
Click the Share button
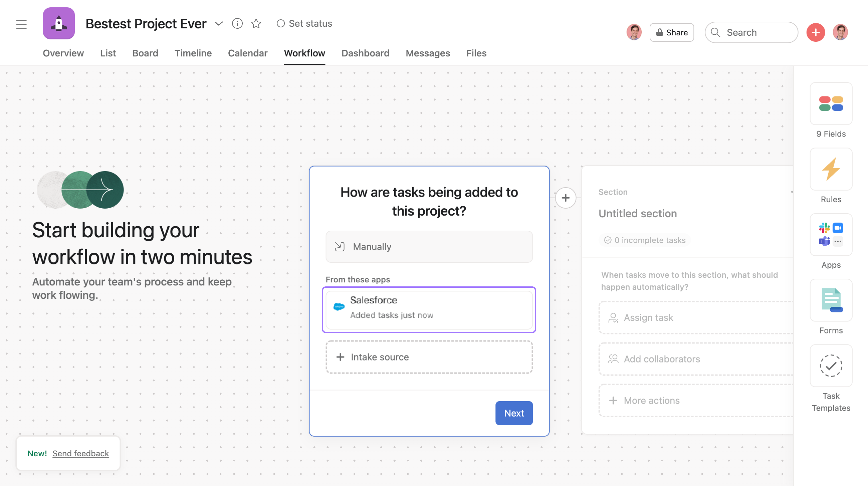pyautogui.click(x=672, y=32)
